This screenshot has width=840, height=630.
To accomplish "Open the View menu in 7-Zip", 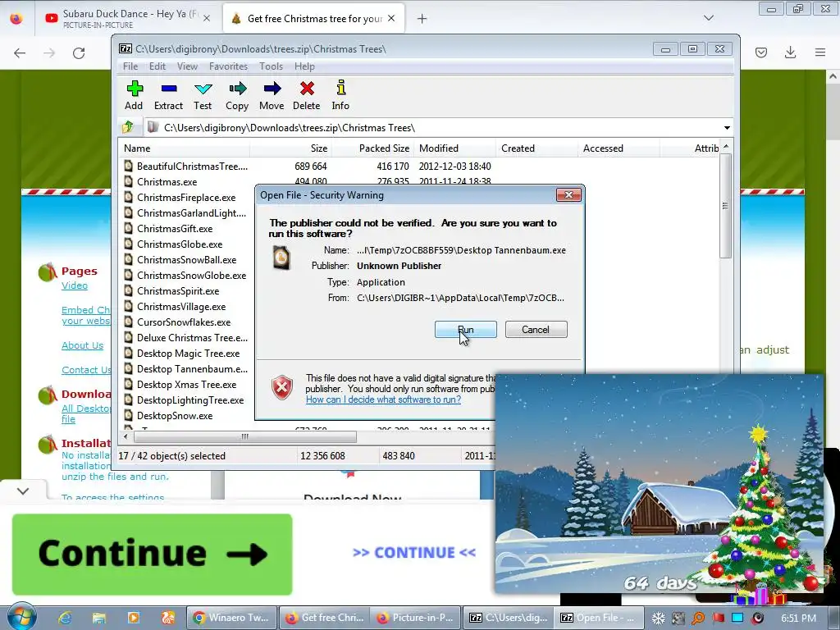I will point(188,66).
